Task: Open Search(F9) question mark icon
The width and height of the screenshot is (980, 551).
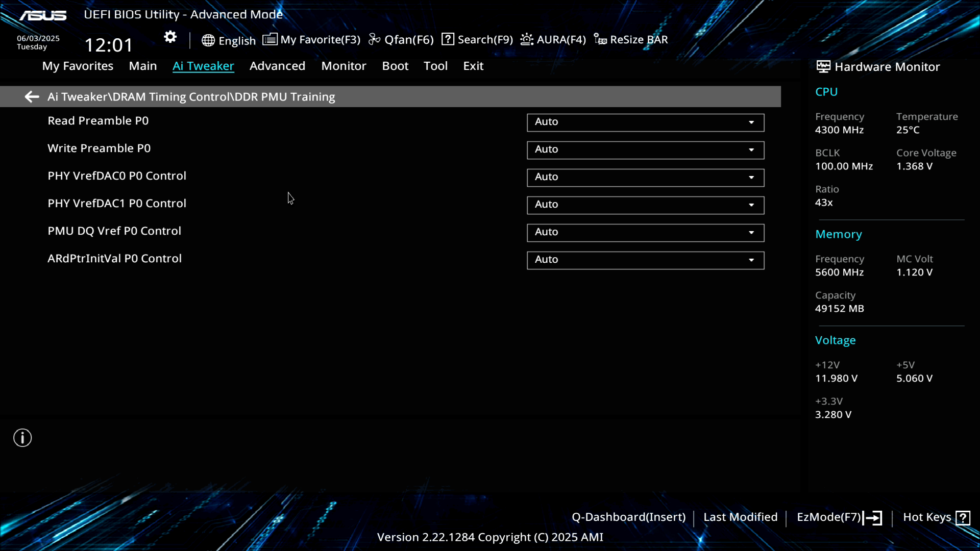Action: pyautogui.click(x=448, y=39)
